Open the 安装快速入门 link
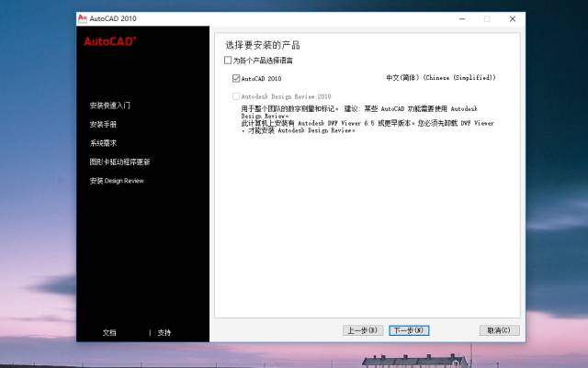 [x=110, y=106]
